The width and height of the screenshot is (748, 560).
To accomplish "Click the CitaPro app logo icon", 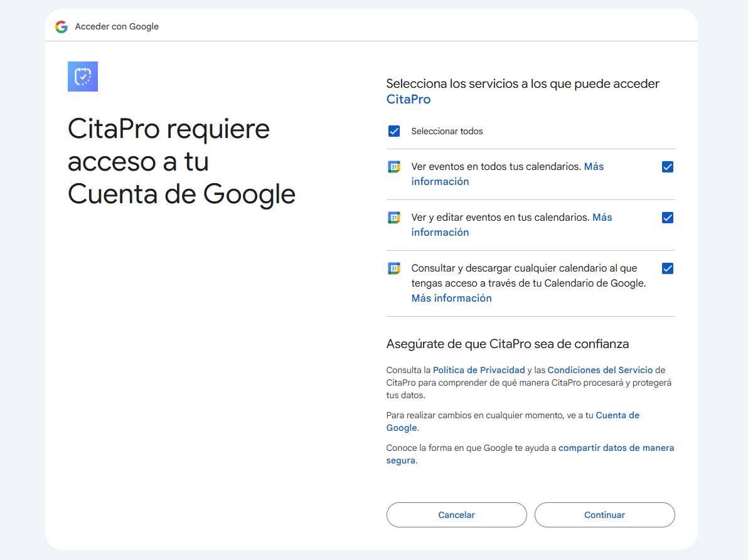I will [83, 77].
